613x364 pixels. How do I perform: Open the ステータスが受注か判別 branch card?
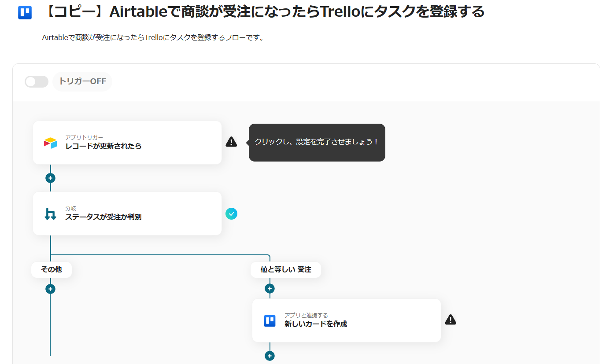click(127, 213)
